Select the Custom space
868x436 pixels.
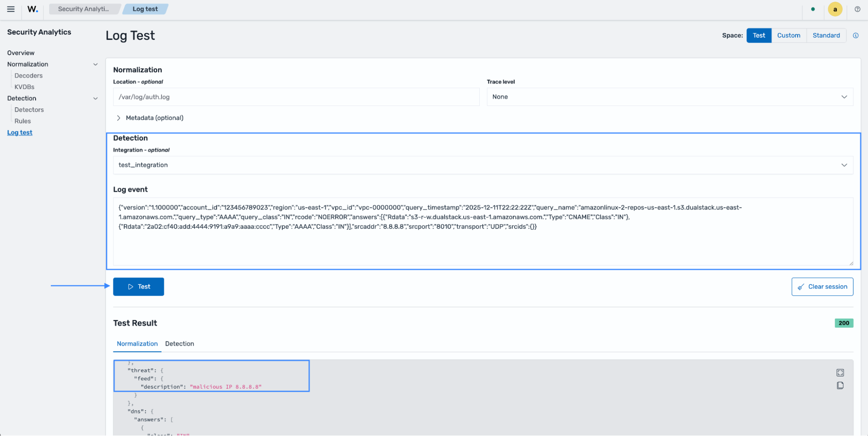click(x=789, y=36)
